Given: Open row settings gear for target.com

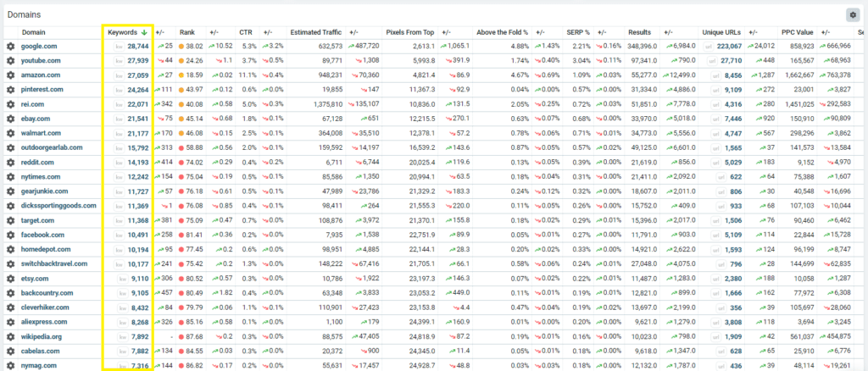Looking at the screenshot, I should pyautogui.click(x=10, y=220).
